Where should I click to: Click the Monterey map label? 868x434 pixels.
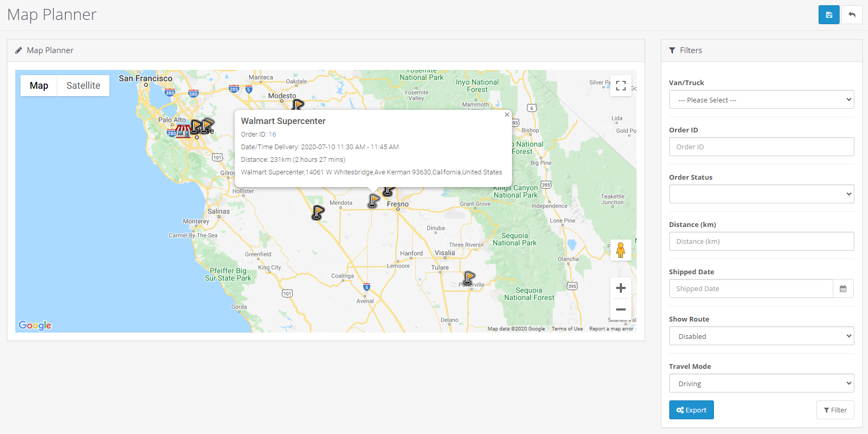(196, 221)
